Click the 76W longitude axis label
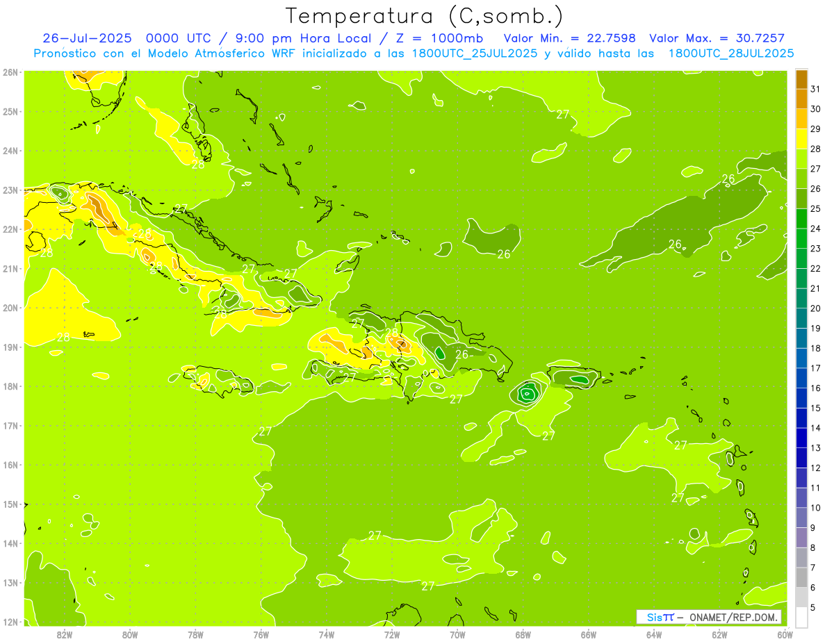834x644 pixels. [x=261, y=634]
